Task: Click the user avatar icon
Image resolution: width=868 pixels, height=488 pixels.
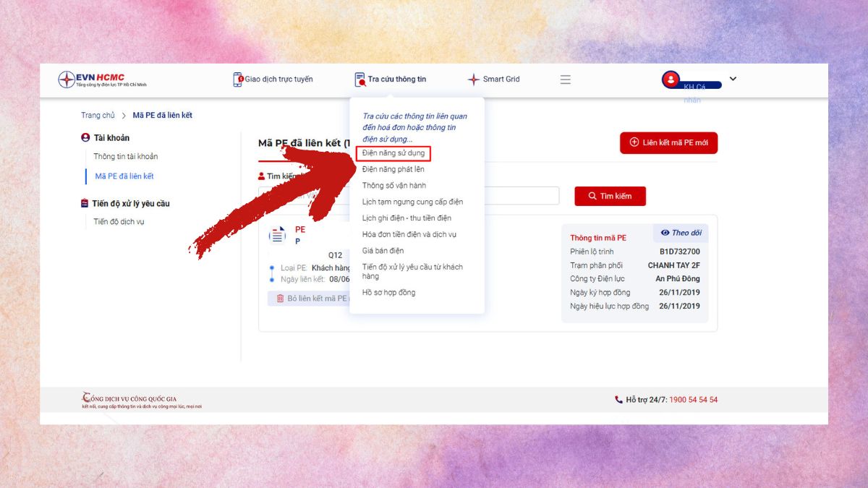Action: 671,80
